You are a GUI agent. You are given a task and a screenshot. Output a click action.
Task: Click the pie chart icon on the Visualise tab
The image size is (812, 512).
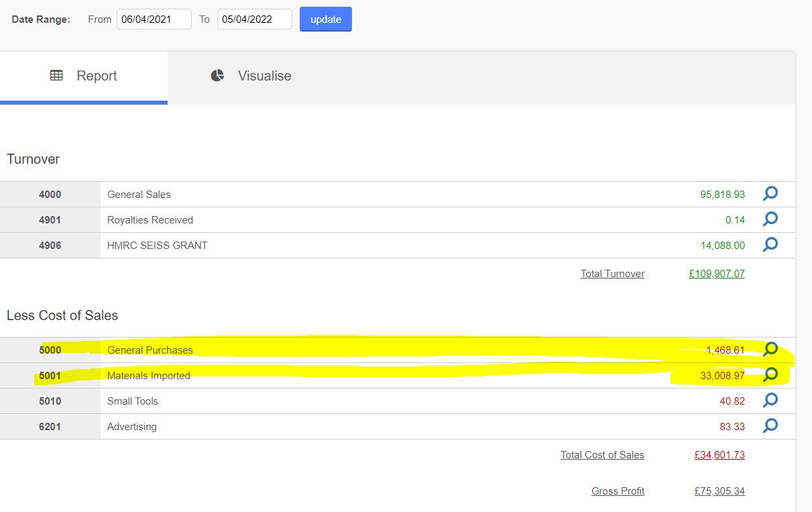(217, 76)
